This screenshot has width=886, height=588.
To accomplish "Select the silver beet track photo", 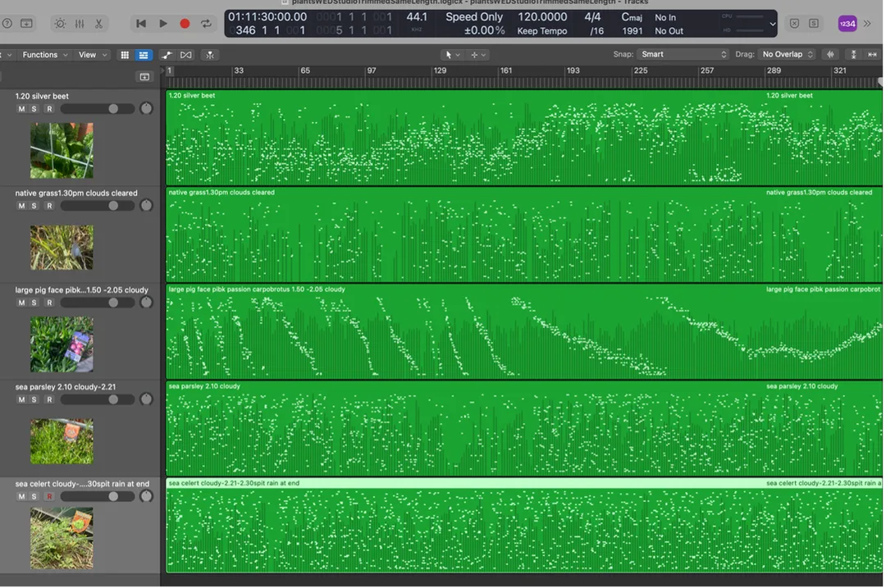I will (62, 151).
